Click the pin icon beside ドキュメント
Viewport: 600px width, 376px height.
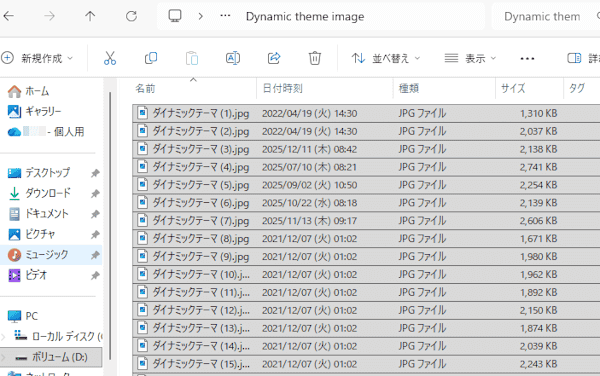tap(95, 214)
